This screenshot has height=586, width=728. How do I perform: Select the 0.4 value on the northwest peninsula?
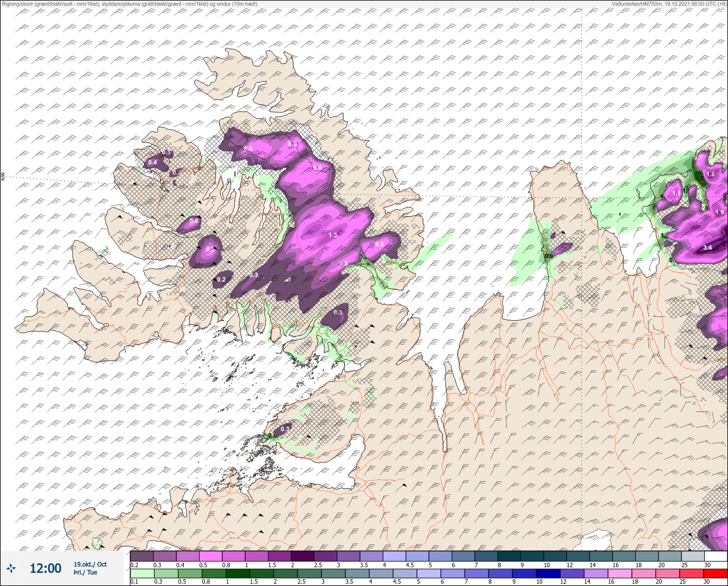pos(152,162)
